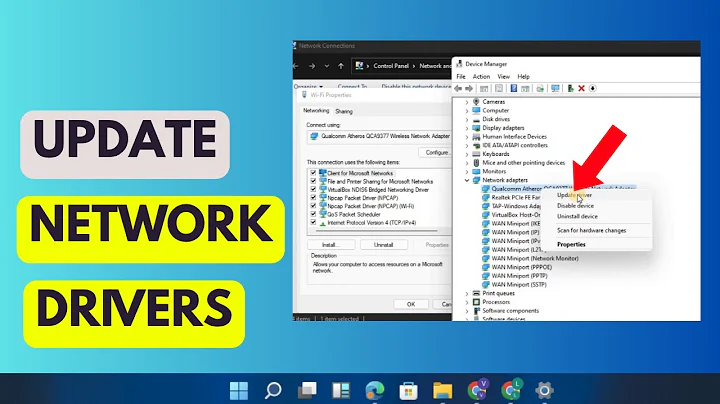Open Task View from the taskbar
The width and height of the screenshot is (720, 404).
[x=307, y=391]
